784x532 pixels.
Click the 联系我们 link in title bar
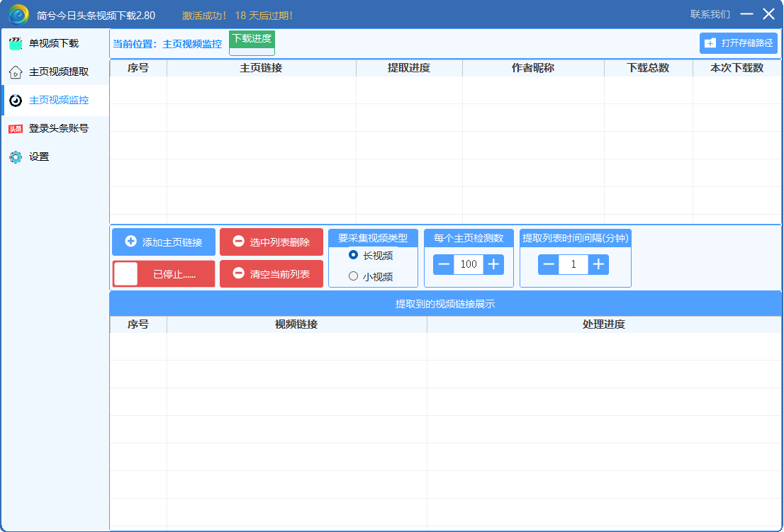pos(710,14)
